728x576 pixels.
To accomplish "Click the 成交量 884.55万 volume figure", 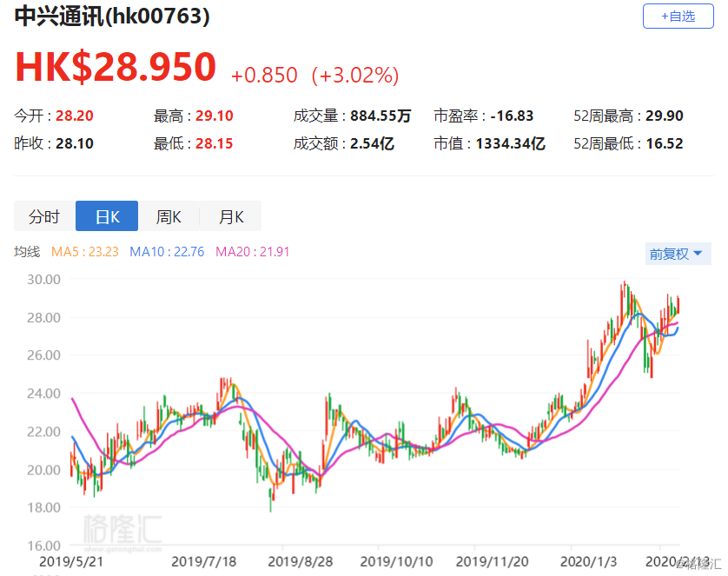I will pos(381,116).
